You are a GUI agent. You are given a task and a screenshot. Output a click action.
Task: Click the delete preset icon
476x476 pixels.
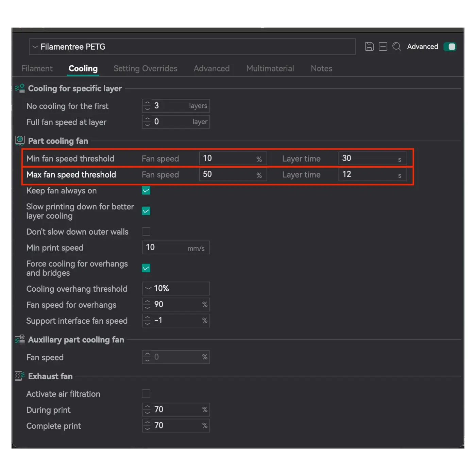383,47
